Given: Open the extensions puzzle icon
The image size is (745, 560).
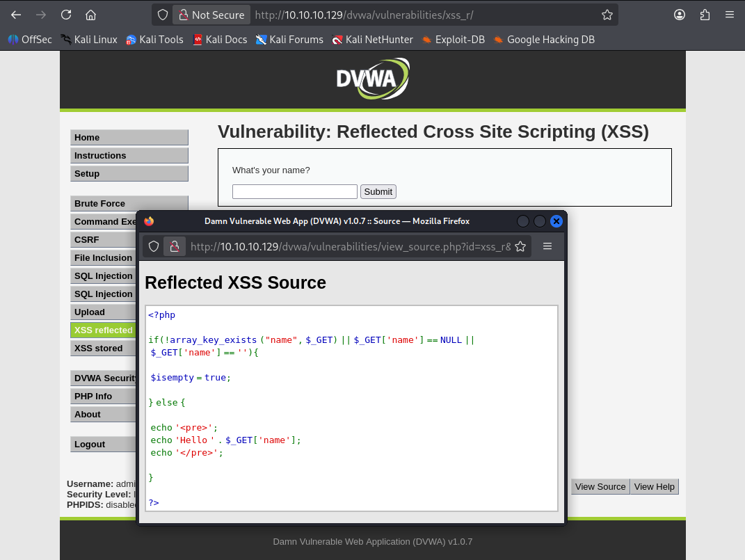Looking at the screenshot, I should (x=705, y=15).
